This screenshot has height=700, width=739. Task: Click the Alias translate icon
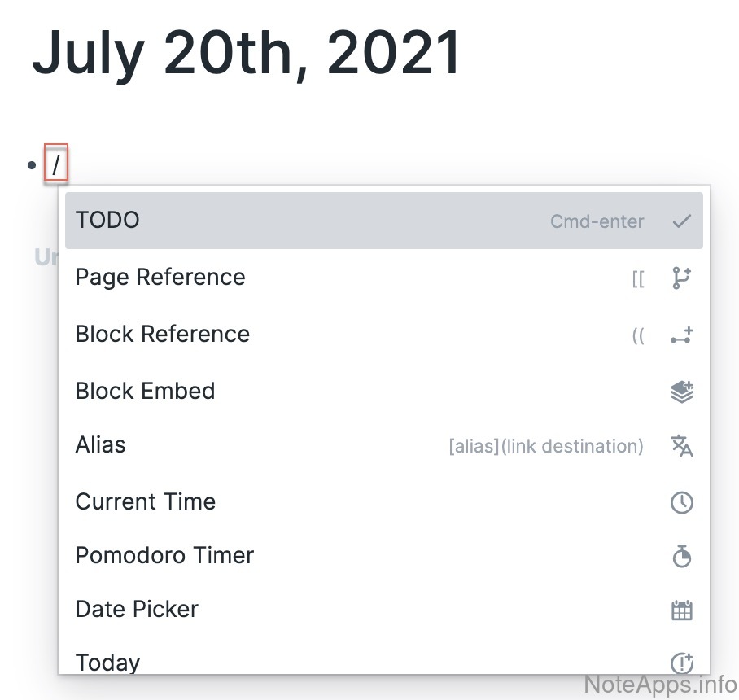click(x=681, y=446)
